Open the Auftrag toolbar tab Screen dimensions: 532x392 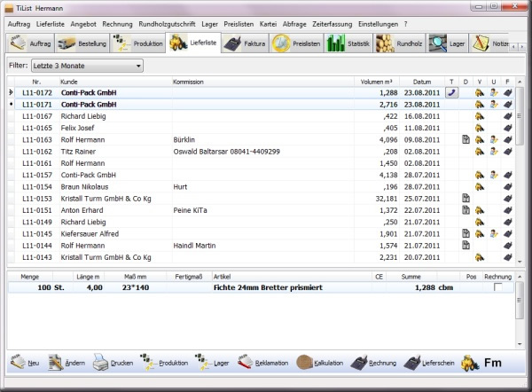coord(30,43)
